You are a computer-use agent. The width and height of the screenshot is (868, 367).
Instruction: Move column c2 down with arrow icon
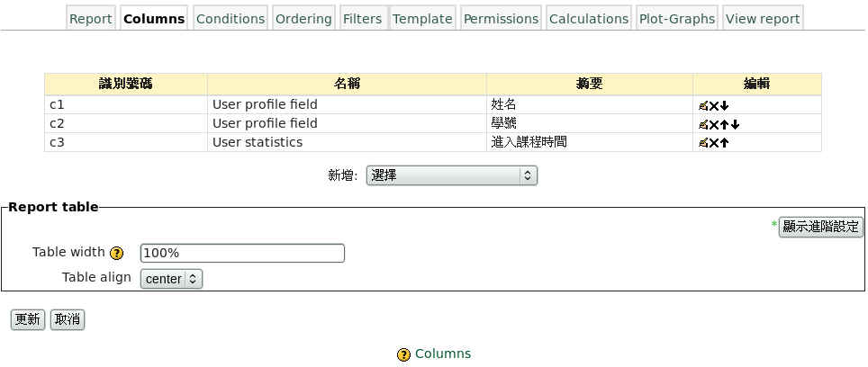(735, 124)
